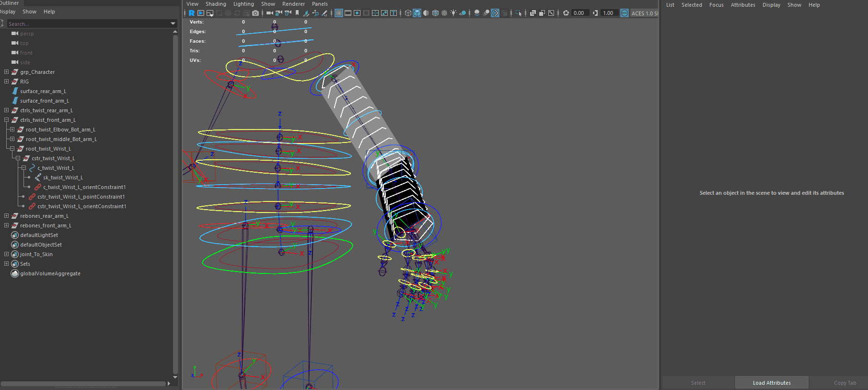868x390 pixels.
Task: Click the motion blur icon
Action: (486, 13)
